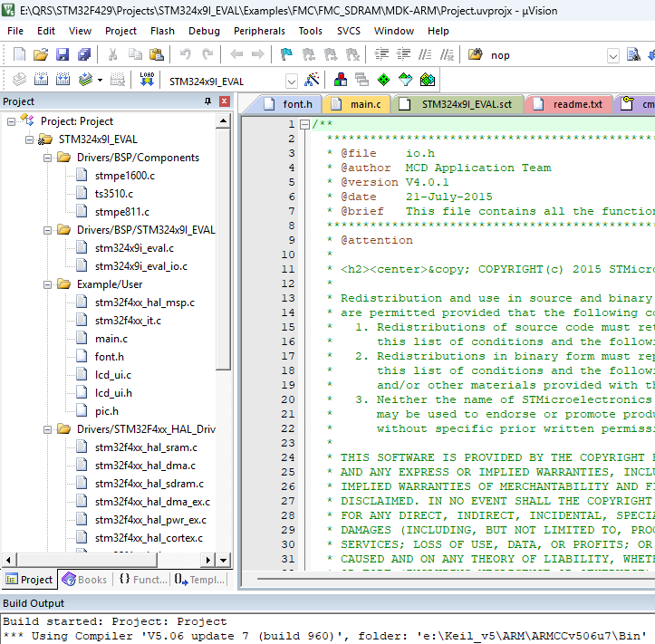This screenshot has width=655, height=644.
Task: Collapse the Example/User group
Action: pos(47,284)
